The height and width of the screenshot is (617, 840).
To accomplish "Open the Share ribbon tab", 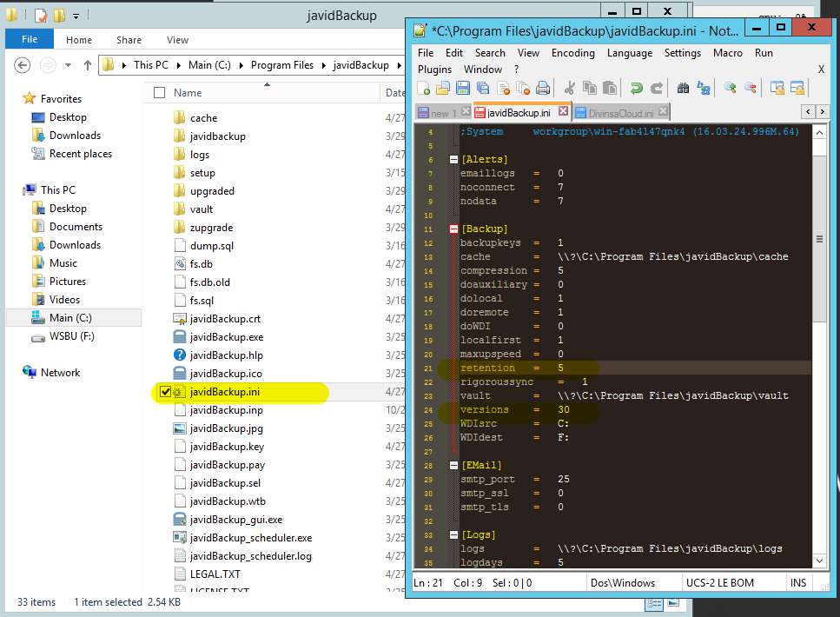I will pyautogui.click(x=129, y=40).
